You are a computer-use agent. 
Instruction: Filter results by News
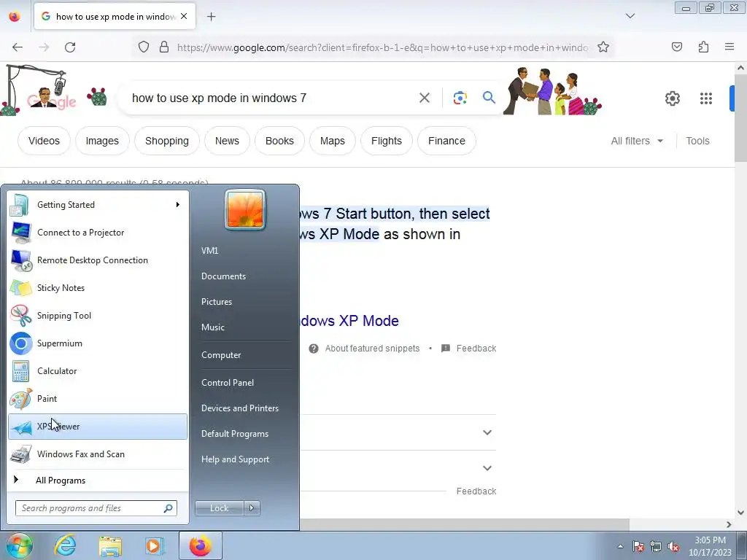pyautogui.click(x=227, y=141)
